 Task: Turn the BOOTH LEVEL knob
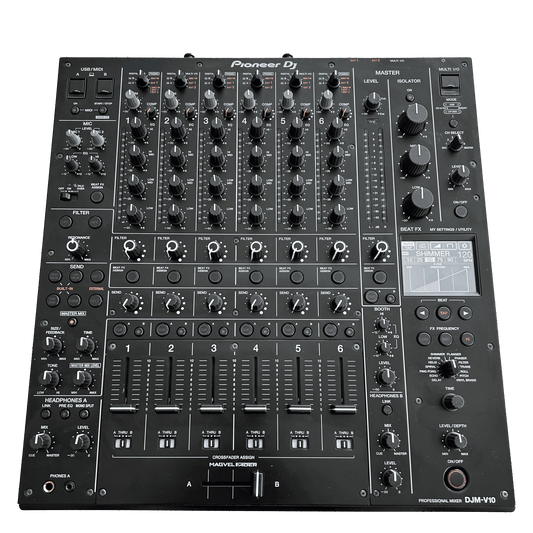tap(386, 376)
